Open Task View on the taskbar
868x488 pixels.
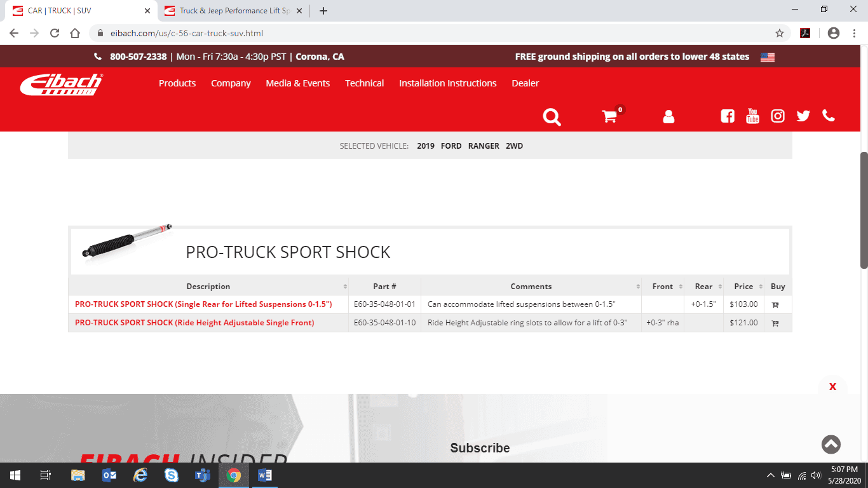pyautogui.click(x=45, y=475)
